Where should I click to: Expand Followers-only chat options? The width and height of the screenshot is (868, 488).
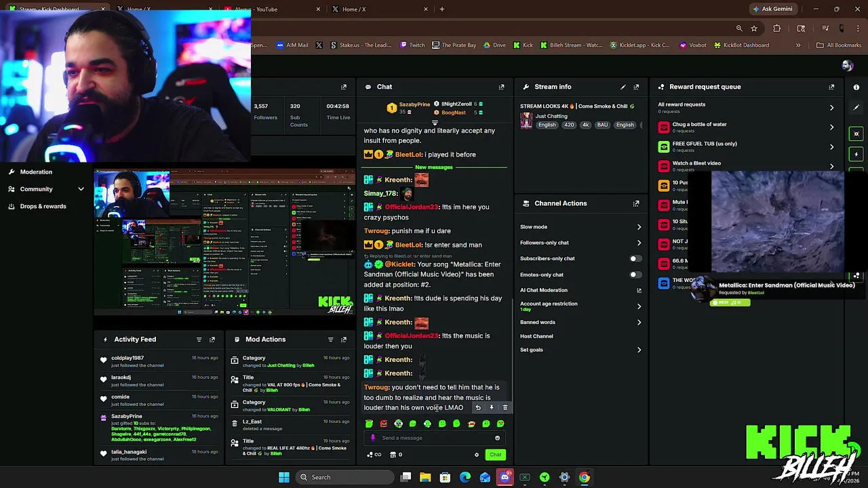pyautogui.click(x=639, y=243)
